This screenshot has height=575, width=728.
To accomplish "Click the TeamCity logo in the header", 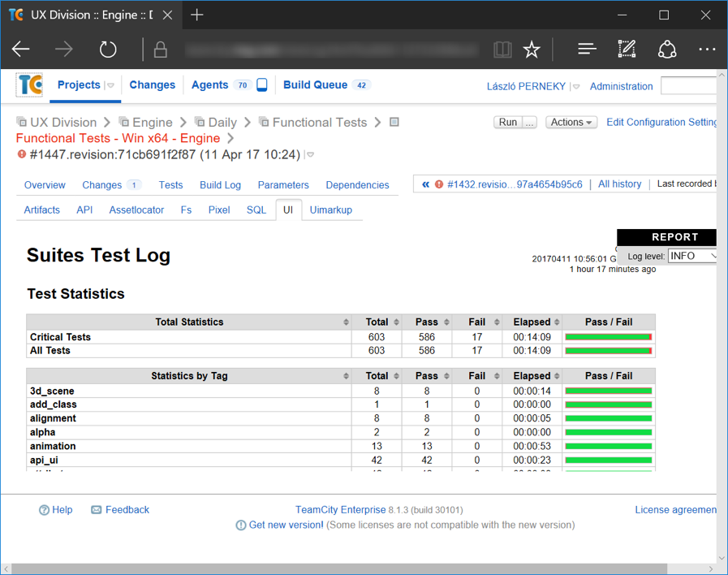I will point(29,84).
